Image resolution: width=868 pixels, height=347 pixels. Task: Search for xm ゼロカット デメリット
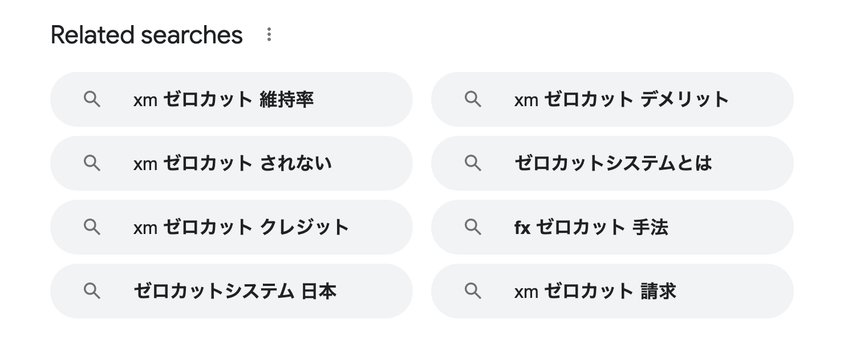click(613, 99)
